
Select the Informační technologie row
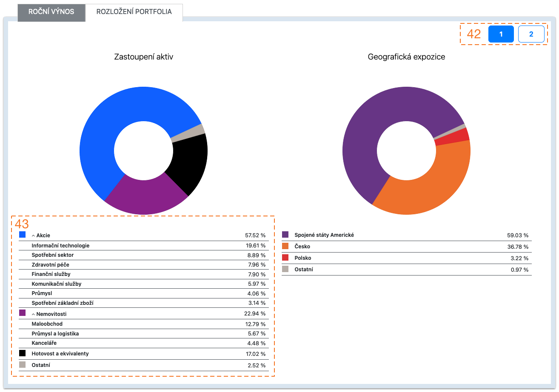pos(144,246)
